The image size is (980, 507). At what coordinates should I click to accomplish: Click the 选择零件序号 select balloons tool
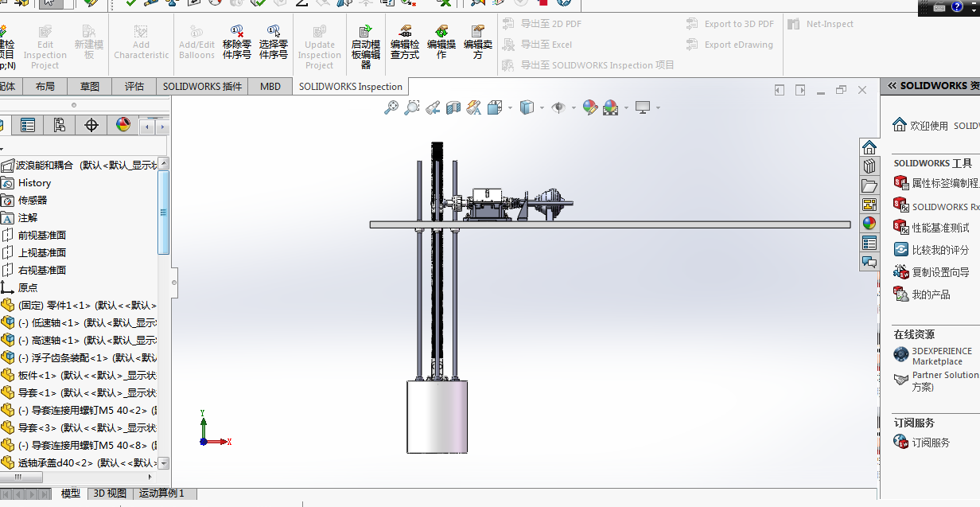tap(274, 41)
